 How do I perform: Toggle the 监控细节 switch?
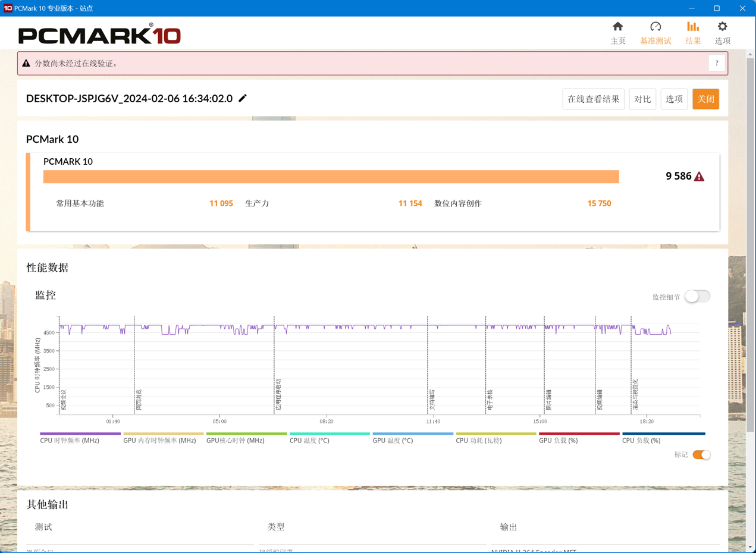(x=697, y=296)
